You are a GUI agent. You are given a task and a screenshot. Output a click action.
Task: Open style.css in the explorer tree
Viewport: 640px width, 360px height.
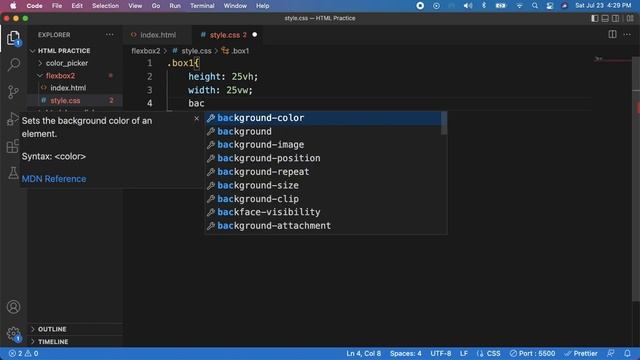click(76, 100)
